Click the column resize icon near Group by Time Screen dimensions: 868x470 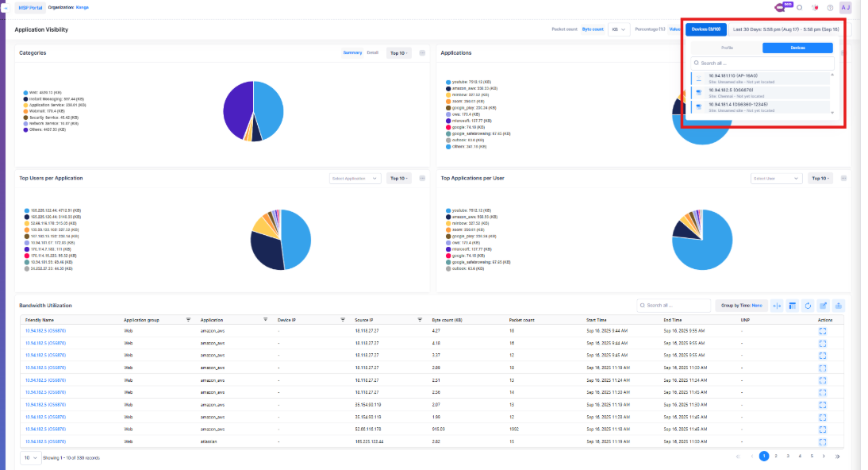point(777,306)
